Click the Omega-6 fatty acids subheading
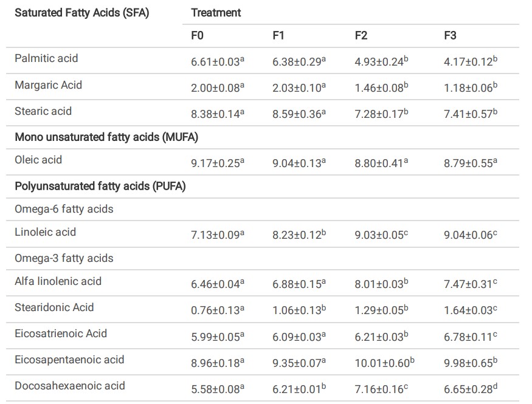 (64, 209)
